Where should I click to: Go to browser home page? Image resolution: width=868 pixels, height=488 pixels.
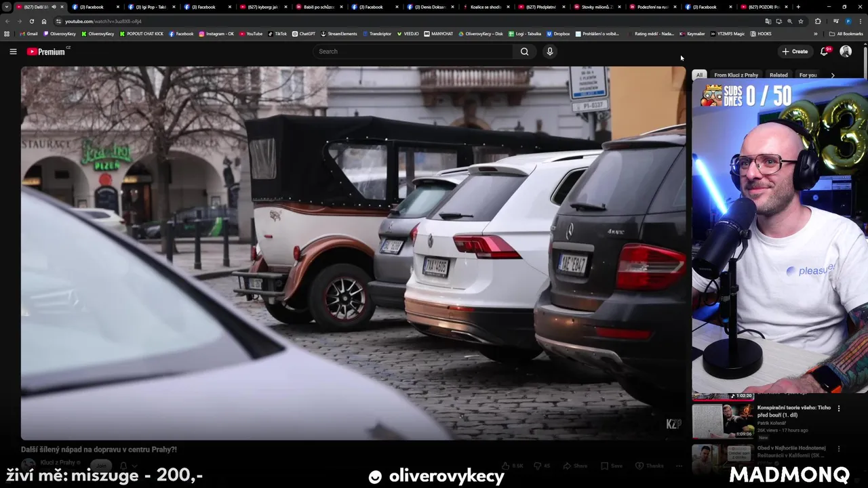tap(43, 21)
